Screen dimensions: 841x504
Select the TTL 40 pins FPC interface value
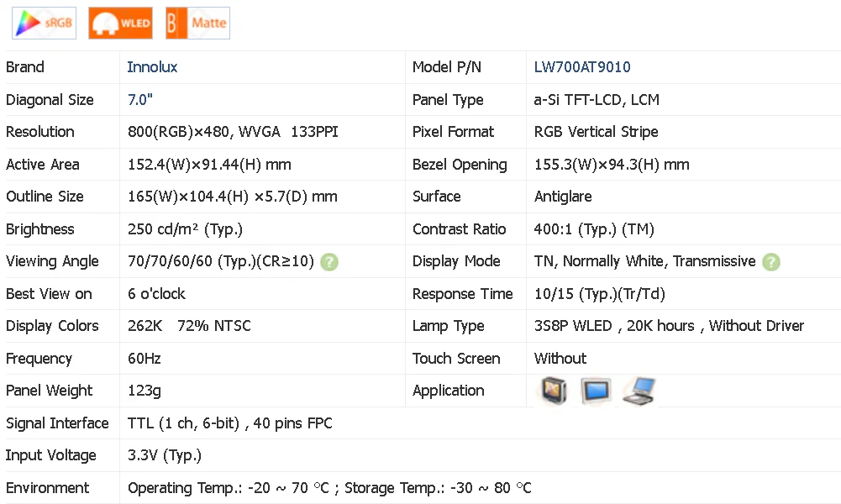pyautogui.click(x=229, y=423)
